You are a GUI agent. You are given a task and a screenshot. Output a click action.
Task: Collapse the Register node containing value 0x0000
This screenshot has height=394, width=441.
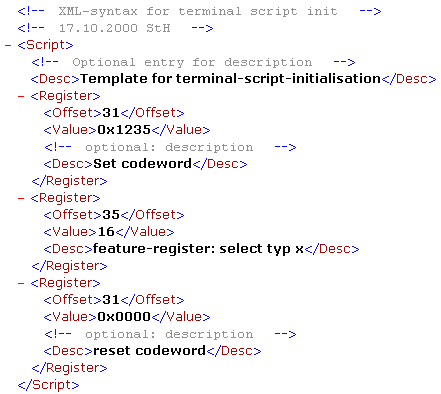21,283
